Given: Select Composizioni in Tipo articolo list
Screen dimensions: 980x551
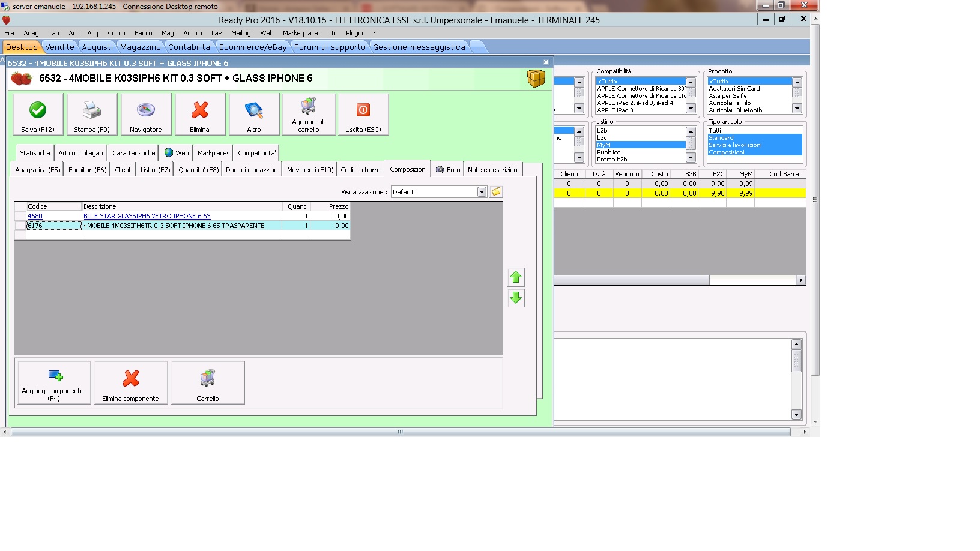Looking at the screenshot, I should (754, 152).
